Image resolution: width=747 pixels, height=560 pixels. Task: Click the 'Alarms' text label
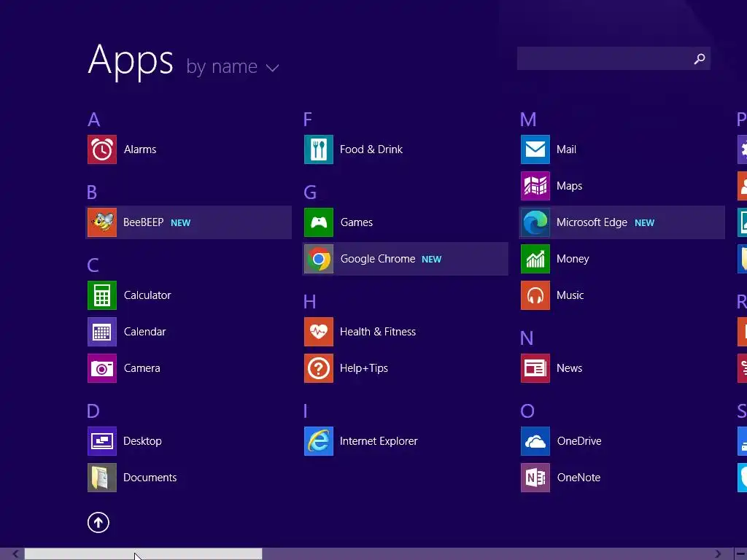[140, 149]
